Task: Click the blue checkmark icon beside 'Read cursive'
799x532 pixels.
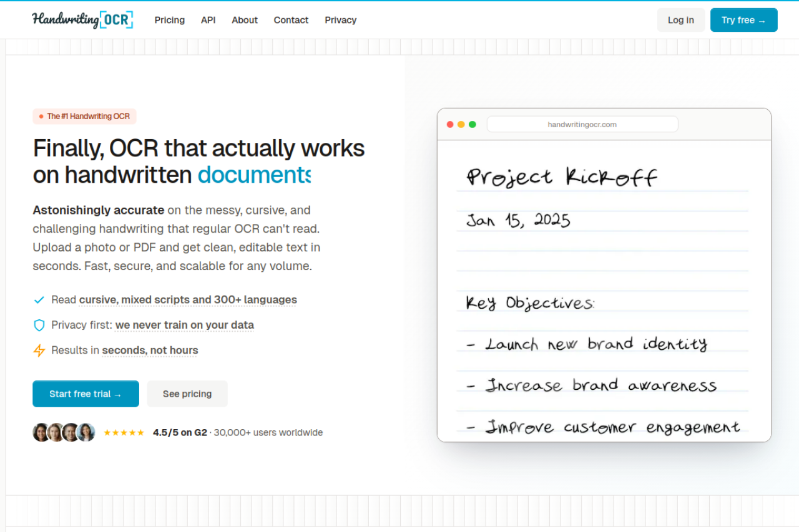Action: [39, 300]
